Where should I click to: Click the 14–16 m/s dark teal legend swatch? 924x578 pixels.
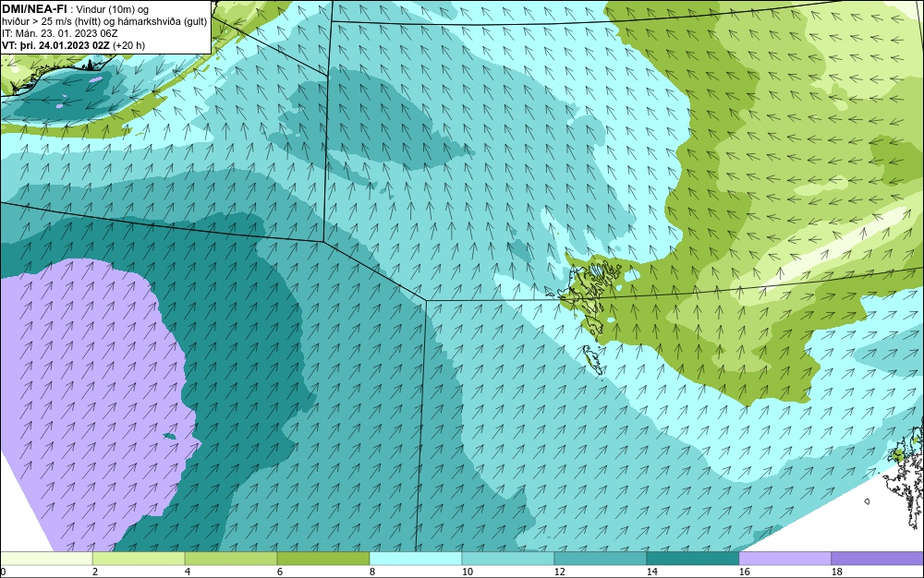[692, 558]
